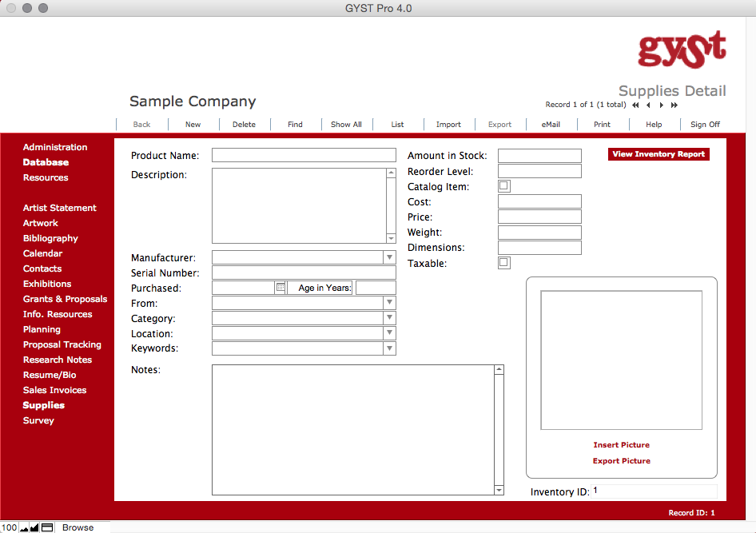
Task: Click the zoom out mountain icon
Action: tap(24, 527)
